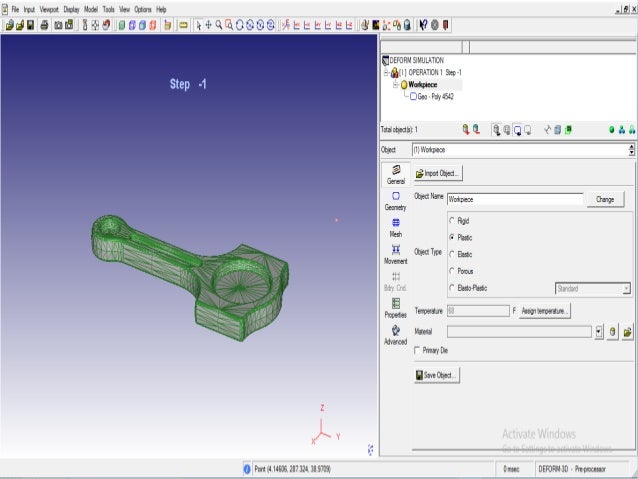Click the material library icon beside the Material dropdown
The width and height of the screenshot is (638, 479).
tap(612, 332)
